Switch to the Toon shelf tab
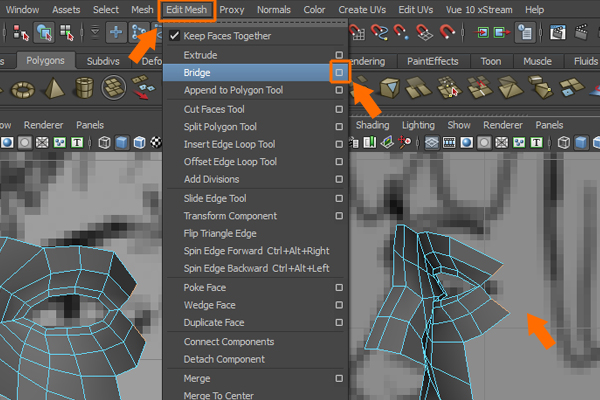This screenshot has width=600, height=400. click(x=491, y=61)
